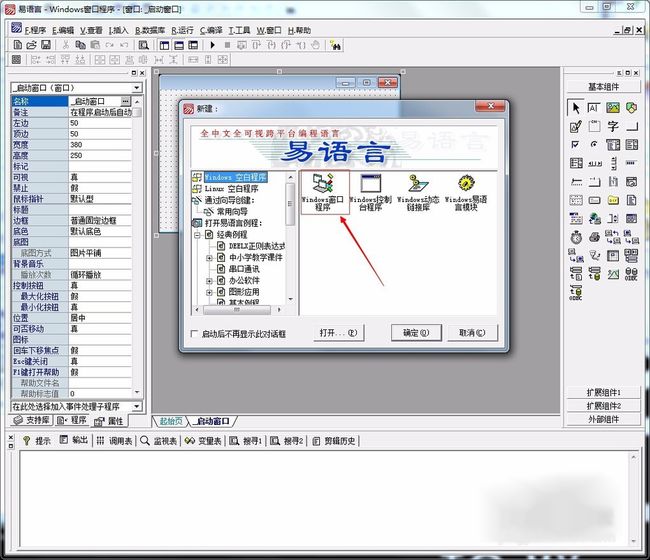Select the 字 label component icon
The height and width of the screenshot is (560, 650).
[613, 126]
